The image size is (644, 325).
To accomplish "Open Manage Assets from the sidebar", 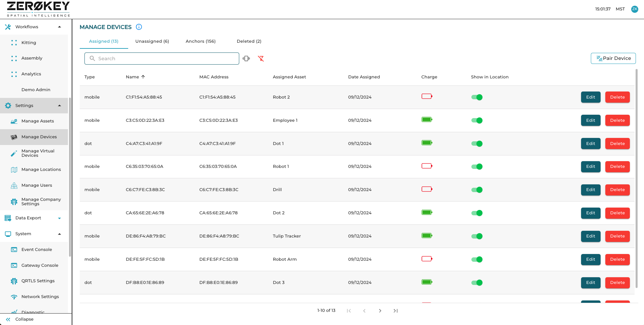I will pyautogui.click(x=37, y=121).
